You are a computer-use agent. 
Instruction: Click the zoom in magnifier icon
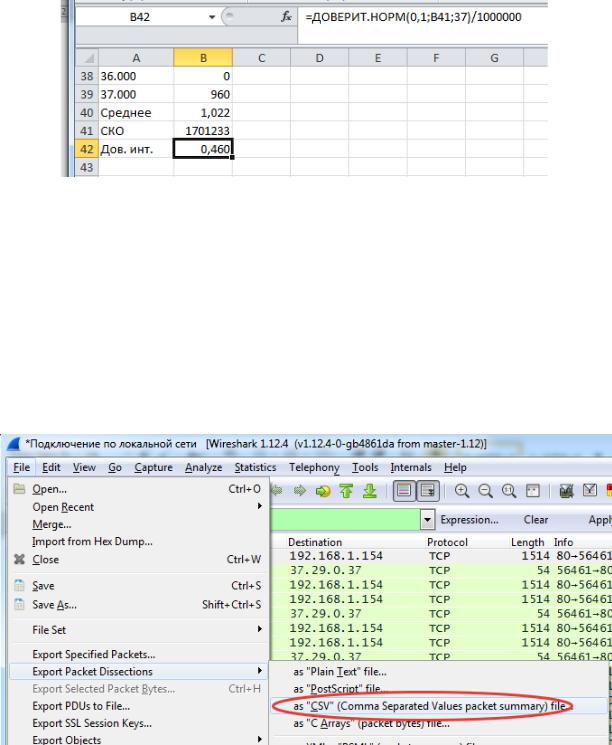(x=462, y=491)
